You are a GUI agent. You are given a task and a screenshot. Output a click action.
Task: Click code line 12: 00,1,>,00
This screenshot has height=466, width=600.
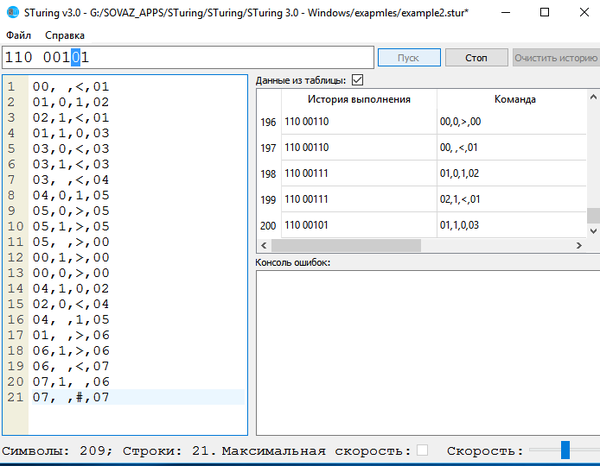pyautogui.click(x=71, y=257)
